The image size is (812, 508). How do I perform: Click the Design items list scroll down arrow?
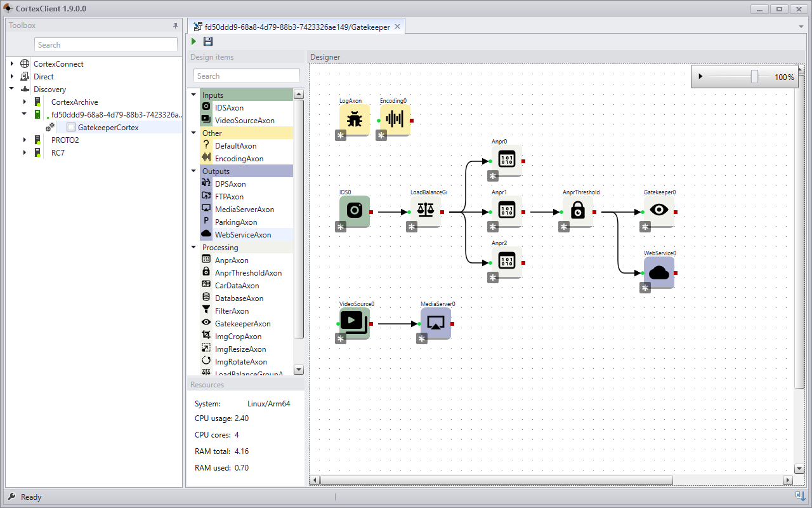pos(299,370)
